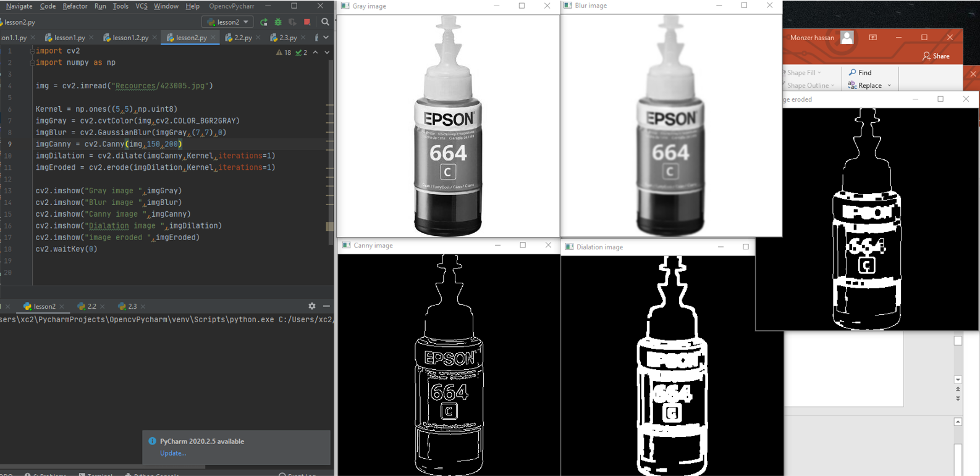The width and height of the screenshot is (980, 476).
Task: Click the Find button in PowerPoint
Action: click(x=860, y=72)
